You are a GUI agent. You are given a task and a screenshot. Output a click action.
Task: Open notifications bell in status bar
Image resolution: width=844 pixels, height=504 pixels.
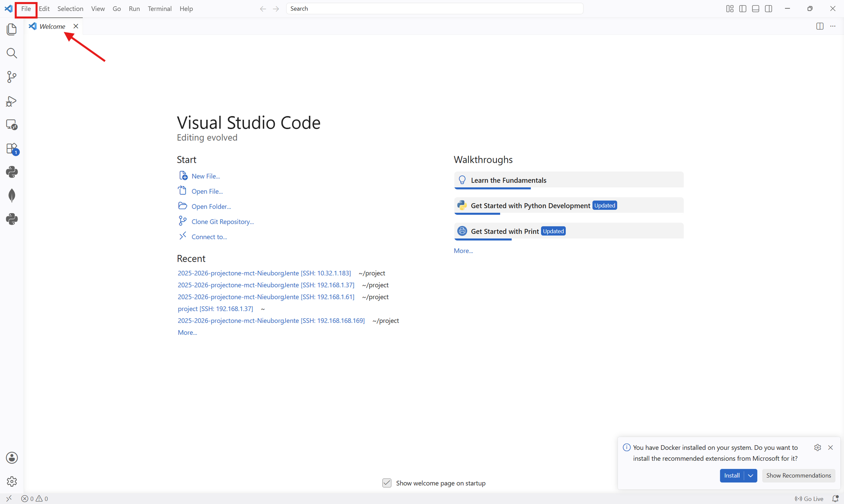click(x=835, y=498)
